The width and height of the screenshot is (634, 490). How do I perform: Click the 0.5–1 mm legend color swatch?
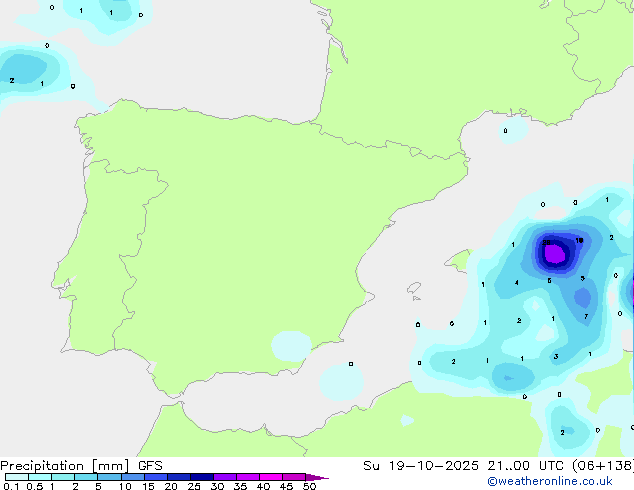click(x=40, y=477)
